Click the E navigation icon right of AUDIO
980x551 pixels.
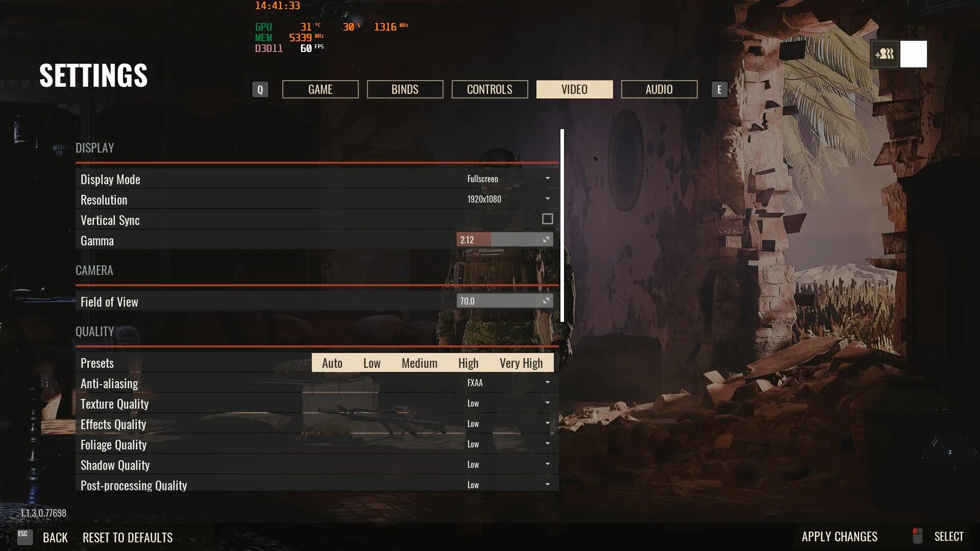[719, 89]
